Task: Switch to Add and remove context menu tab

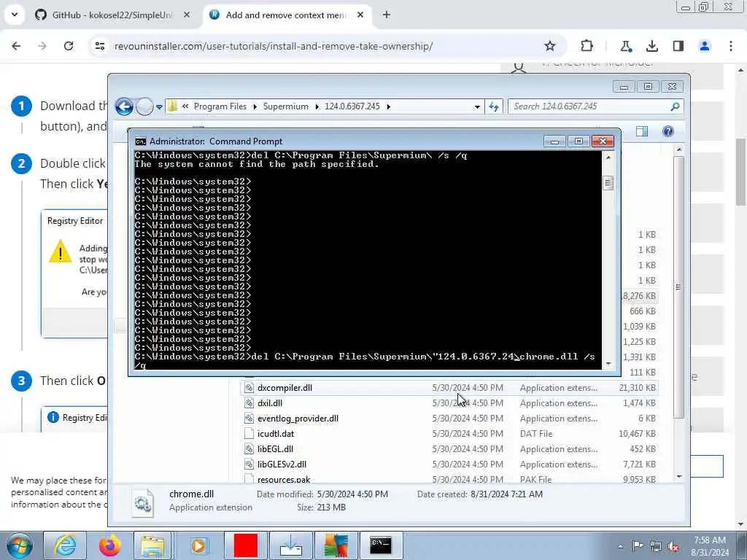Action: pyautogui.click(x=285, y=15)
